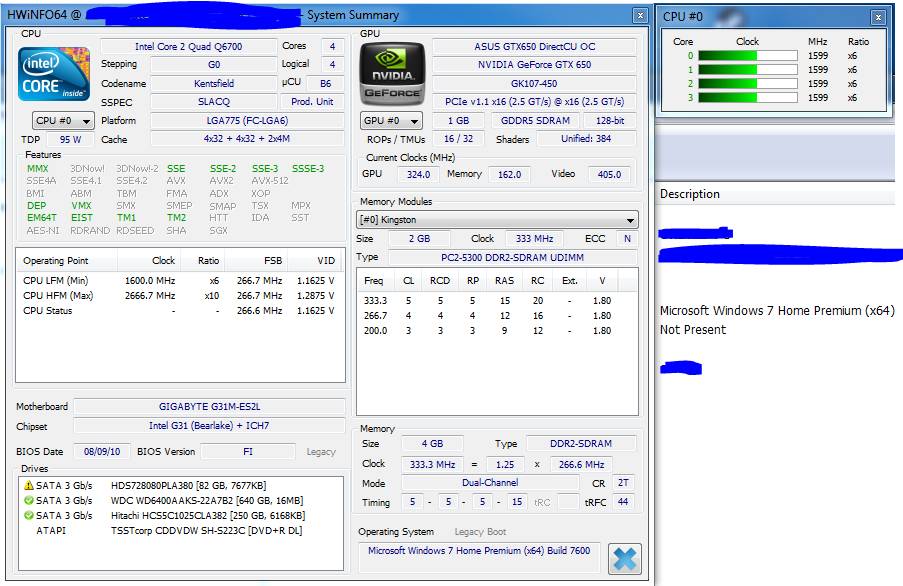This screenshot has width=903, height=586.
Task: Click the Unified: 384 shaders field
Action: 586,139
